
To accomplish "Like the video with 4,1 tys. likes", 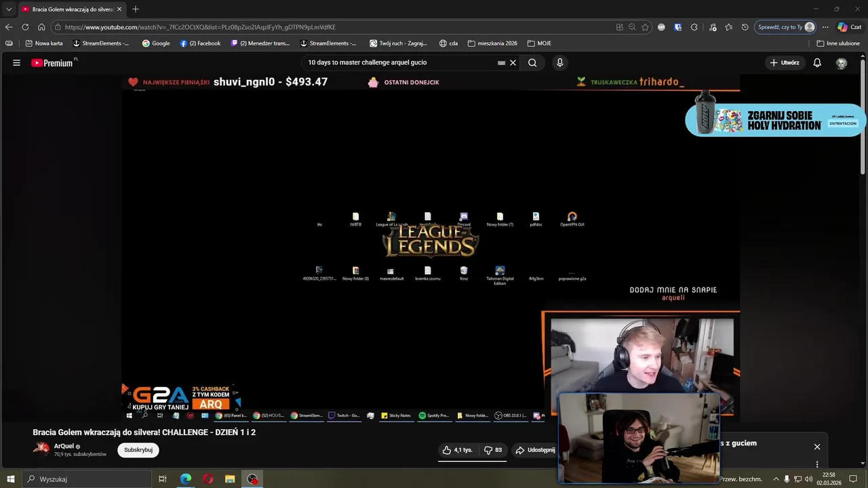I will pyautogui.click(x=457, y=450).
